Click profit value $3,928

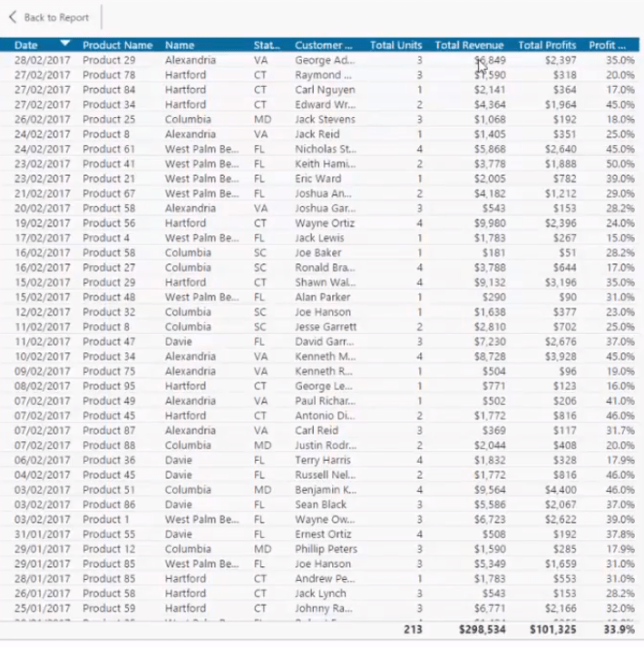(x=561, y=357)
